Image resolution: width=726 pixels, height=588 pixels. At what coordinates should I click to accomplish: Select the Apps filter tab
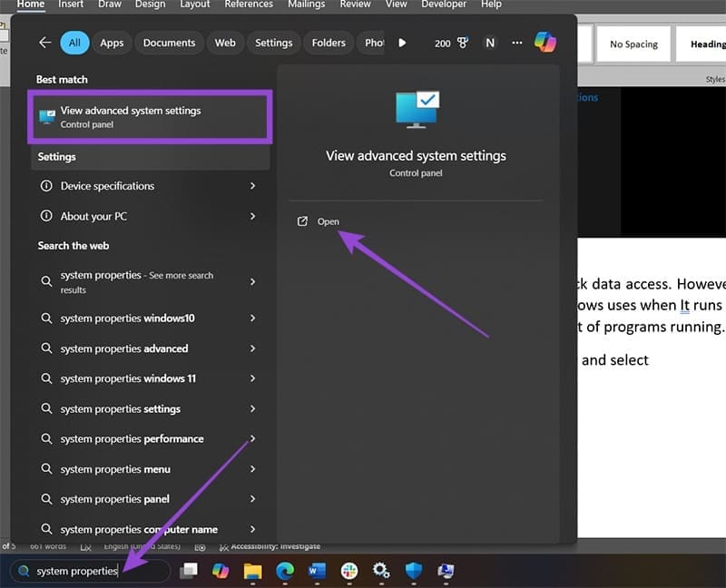point(112,43)
